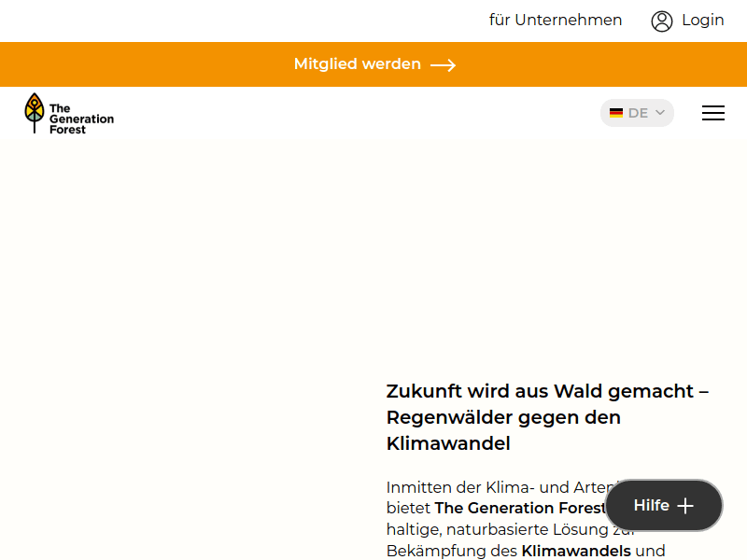
Task: Open the navigation menu via triple-line button
Action: (713, 113)
